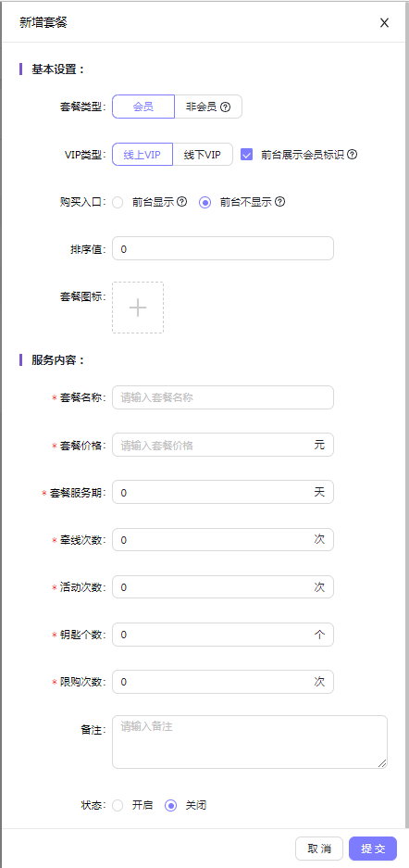Click the plus icon to upload 套餐图标
Image resolution: width=409 pixels, height=868 pixels.
click(x=138, y=308)
